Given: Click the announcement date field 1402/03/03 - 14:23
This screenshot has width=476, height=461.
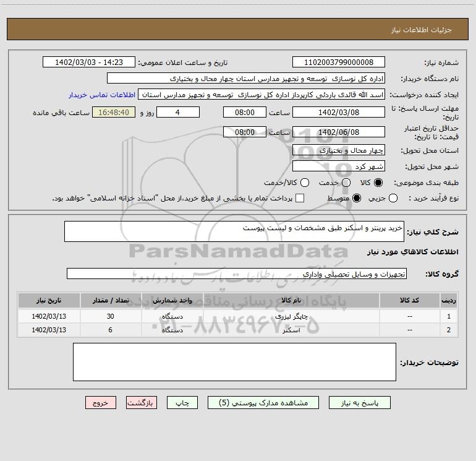Looking at the screenshot, I should point(89,62).
